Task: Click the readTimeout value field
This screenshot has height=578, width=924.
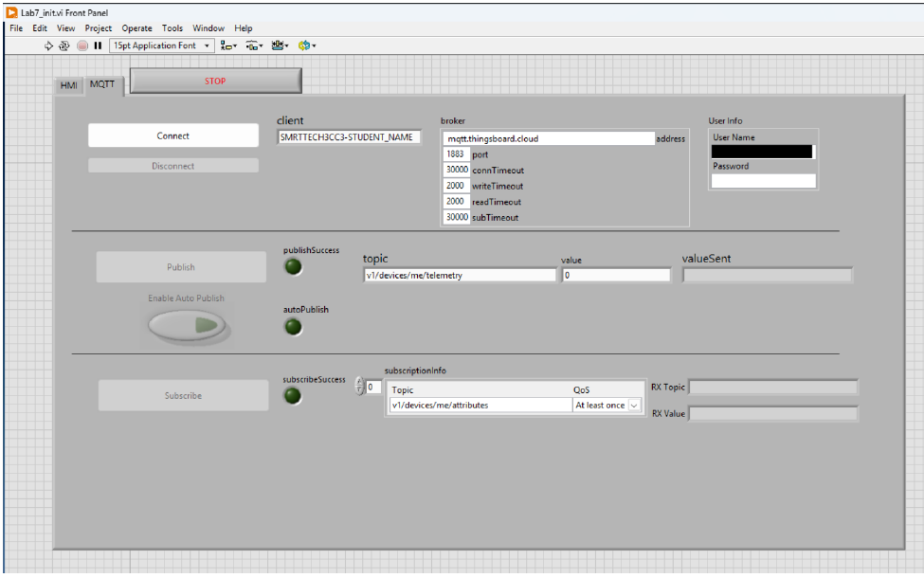Action: pos(456,202)
